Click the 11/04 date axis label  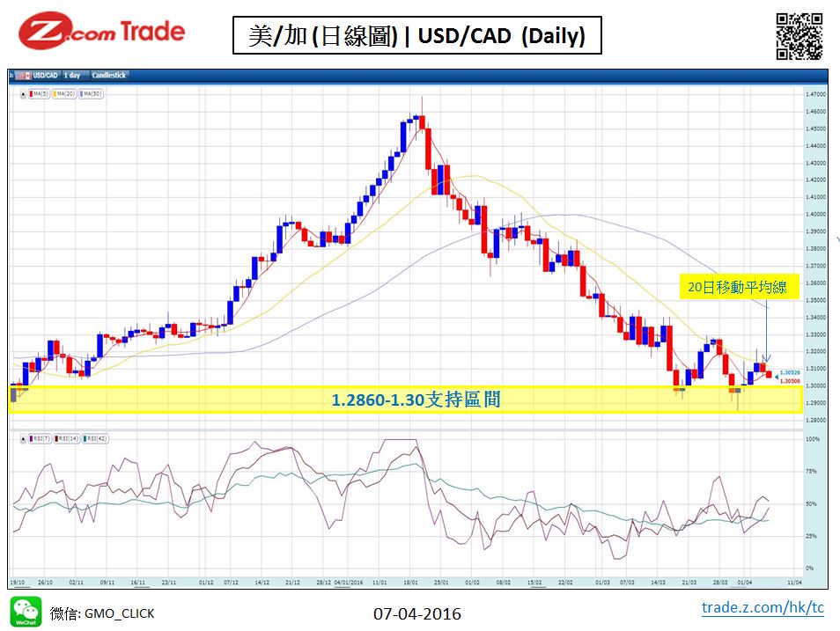pyautogui.click(x=794, y=582)
